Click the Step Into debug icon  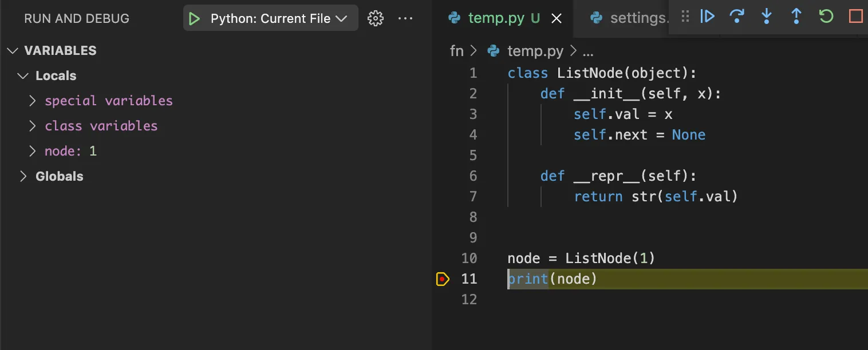point(767,17)
